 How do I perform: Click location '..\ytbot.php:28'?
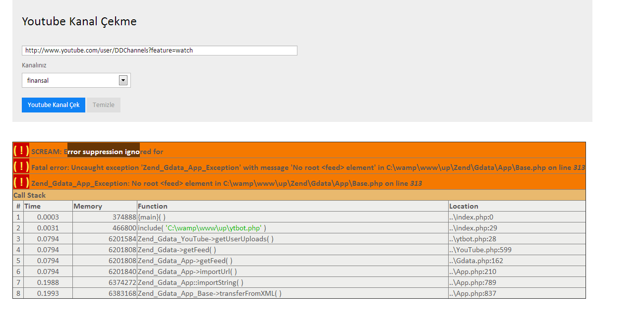click(x=472, y=239)
